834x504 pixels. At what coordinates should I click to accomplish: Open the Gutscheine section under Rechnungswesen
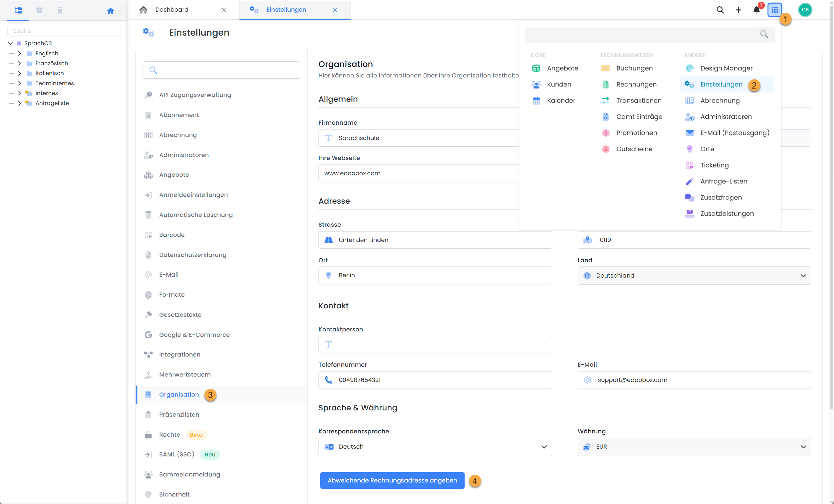tap(634, 149)
